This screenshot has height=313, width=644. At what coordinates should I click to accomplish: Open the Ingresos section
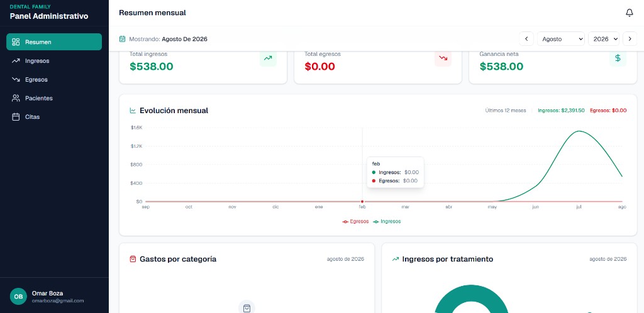click(x=54, y=61)
